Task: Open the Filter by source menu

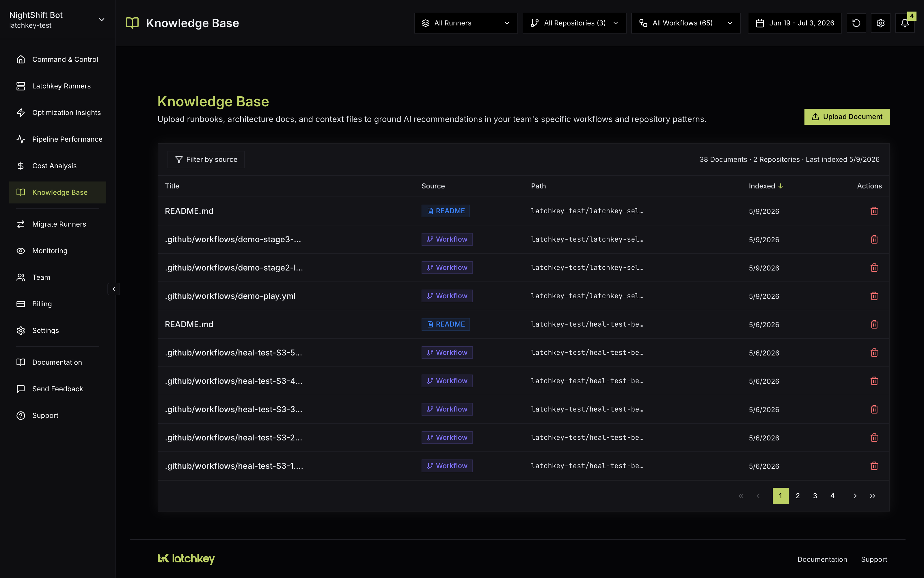Action: tap(206, 160)
